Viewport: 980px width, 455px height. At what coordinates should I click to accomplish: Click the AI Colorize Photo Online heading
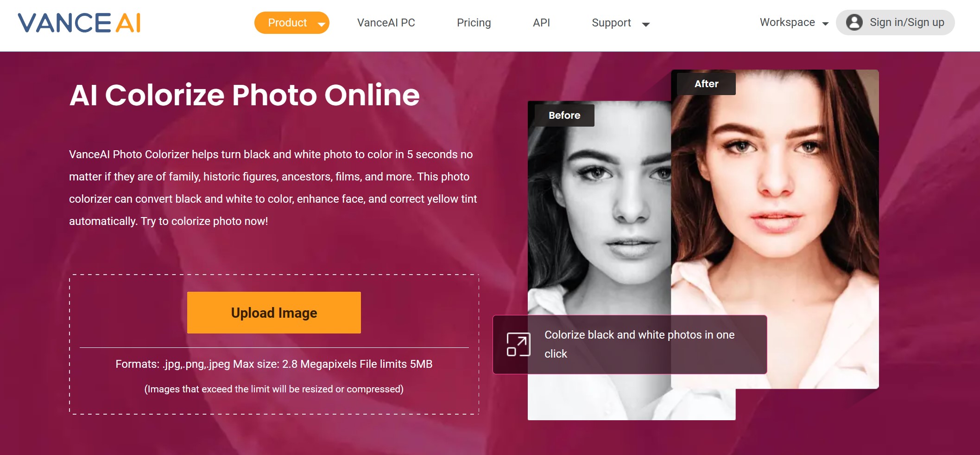click(x=245, y=95)
